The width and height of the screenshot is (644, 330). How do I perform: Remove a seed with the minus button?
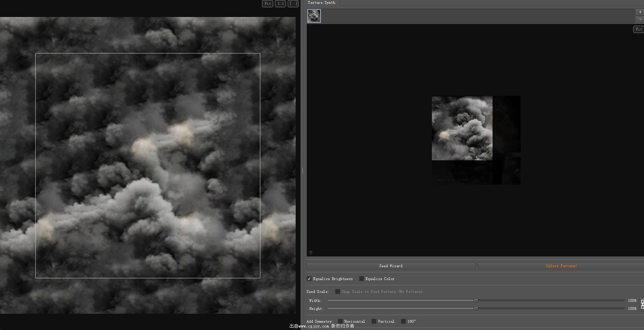(640, 19)
